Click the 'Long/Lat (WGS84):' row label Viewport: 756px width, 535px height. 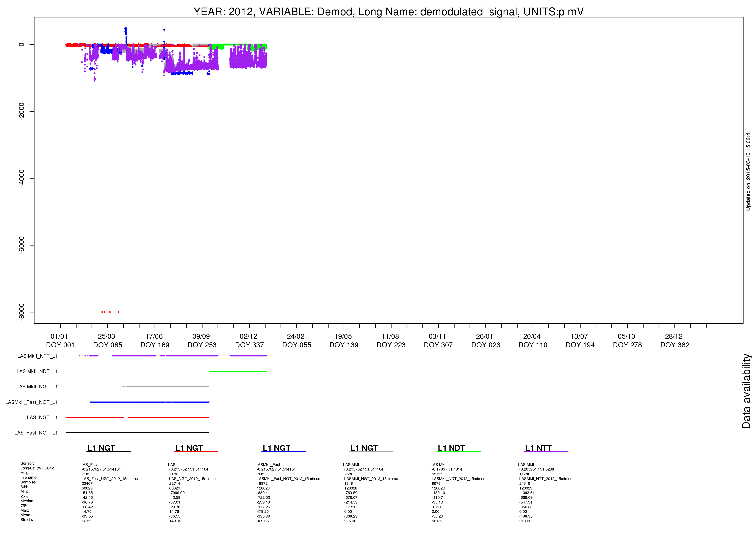click(x=37, y=468)
